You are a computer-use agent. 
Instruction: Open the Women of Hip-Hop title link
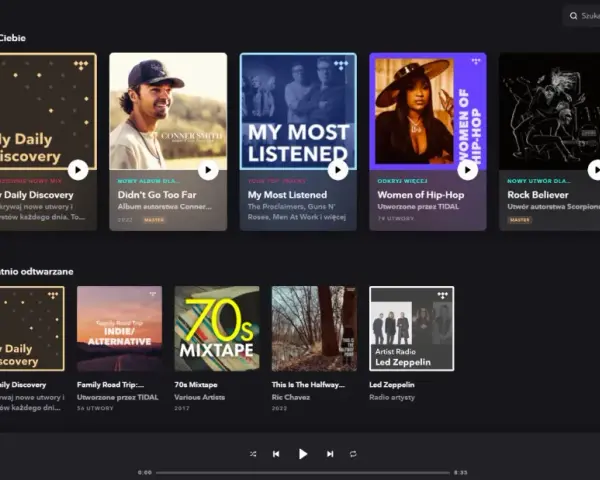421,195
